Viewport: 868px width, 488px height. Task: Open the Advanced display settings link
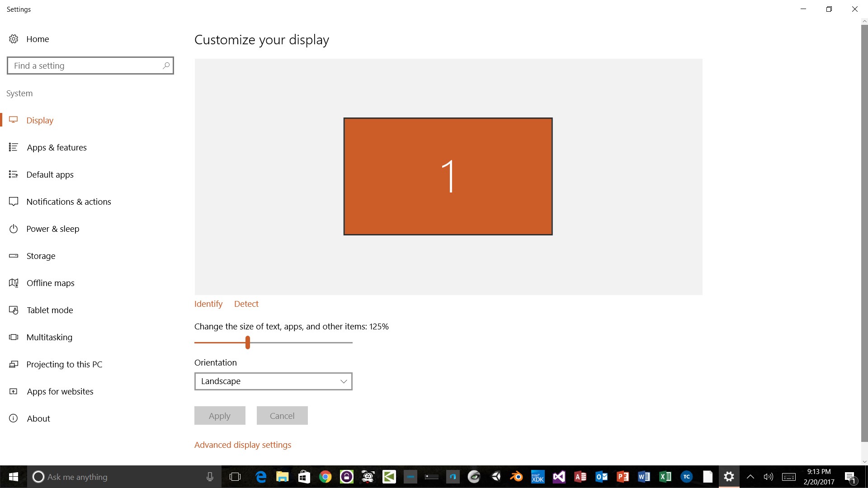[x=243, y=445]
